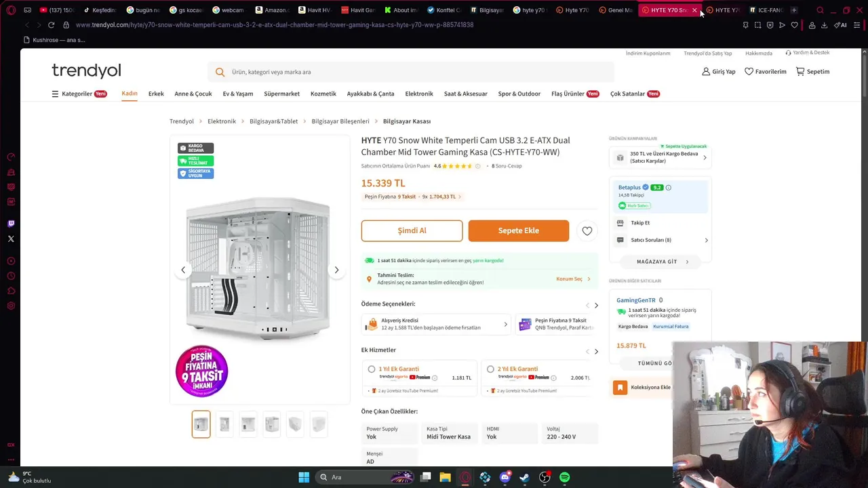This screenshot has height=488, width=868.
Task: Click the Giriş Yap user icon
Action: tap(706, 71)
